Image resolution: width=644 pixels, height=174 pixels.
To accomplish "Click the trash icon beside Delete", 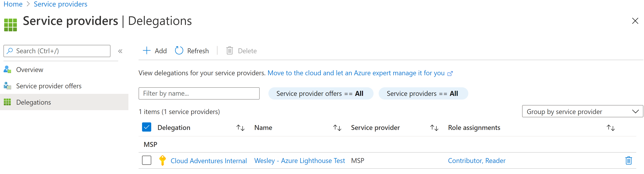I will (x=229, y=51).
